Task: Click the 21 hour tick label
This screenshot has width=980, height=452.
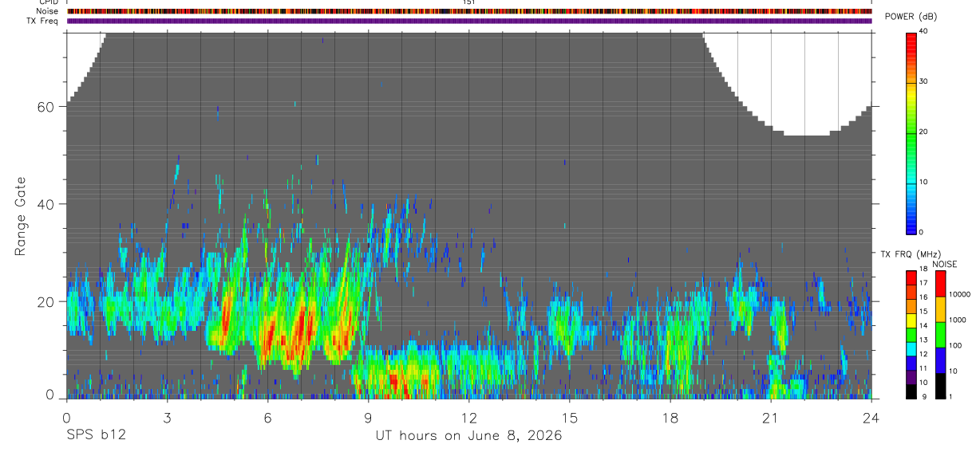Action: point(770,417)
